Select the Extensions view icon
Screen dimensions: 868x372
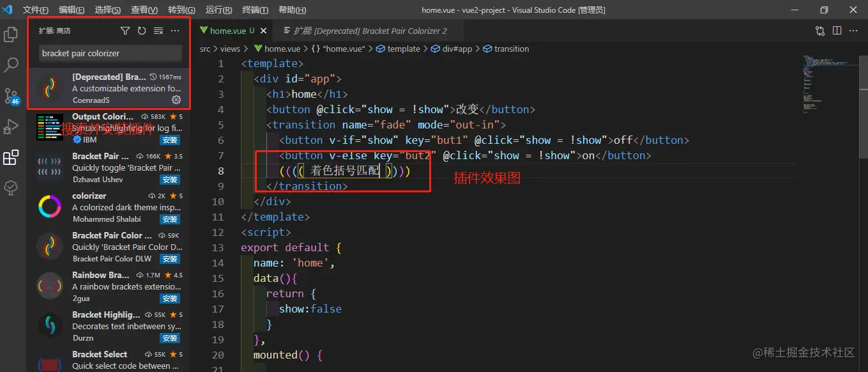click(x=11, y=157)
